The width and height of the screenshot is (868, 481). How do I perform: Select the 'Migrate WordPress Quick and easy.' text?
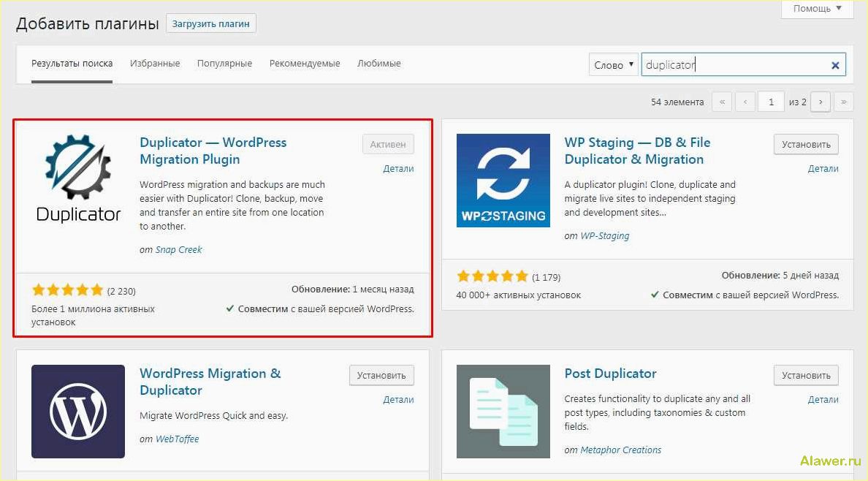pyautogui.click(x=213, y=416)
